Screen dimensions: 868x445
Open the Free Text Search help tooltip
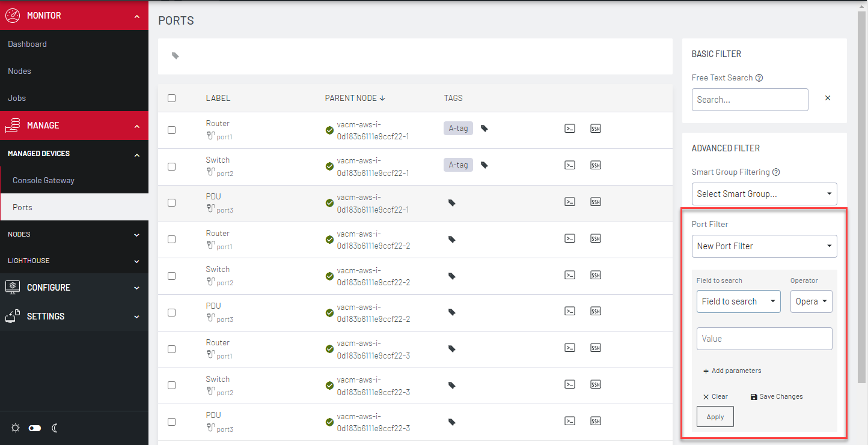click(759, 77)
